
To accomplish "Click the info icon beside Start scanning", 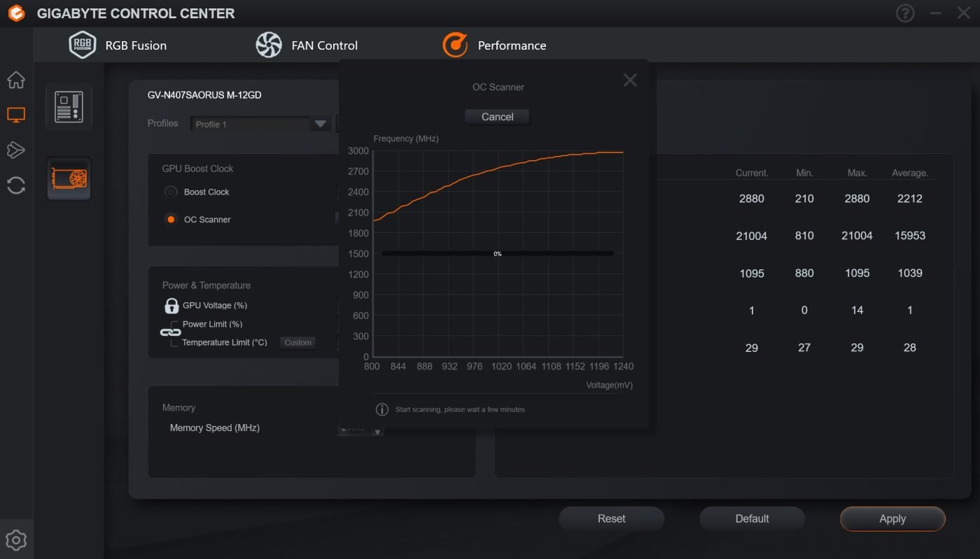I will [382, 409].
